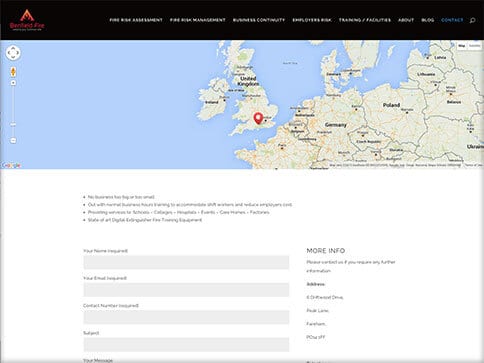Open the search magnifier icon
Image resolution: width=484 pixels, height=363 pixels.
tap(472, 20)
